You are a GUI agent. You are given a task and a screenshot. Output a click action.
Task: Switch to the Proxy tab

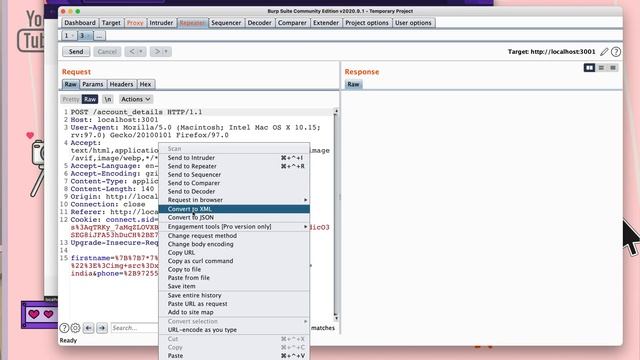[135, 23]
